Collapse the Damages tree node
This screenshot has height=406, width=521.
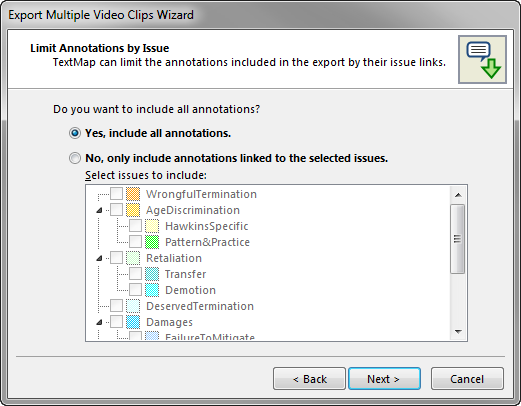tap(99, 322)
